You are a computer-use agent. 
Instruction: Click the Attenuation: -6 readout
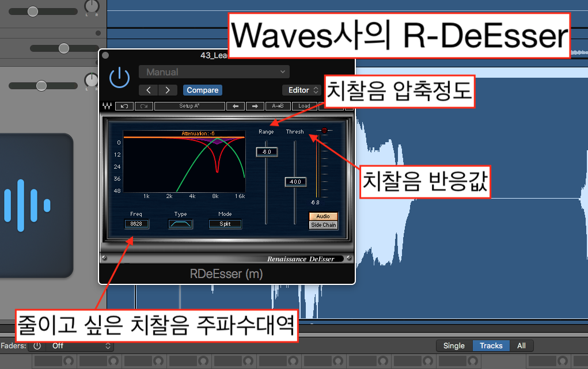198,134
